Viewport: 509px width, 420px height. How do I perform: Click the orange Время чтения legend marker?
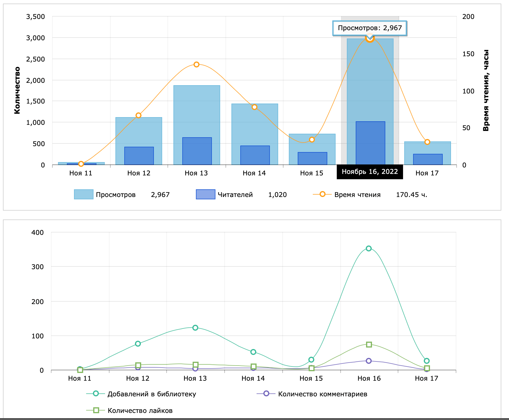coord(322,194)
